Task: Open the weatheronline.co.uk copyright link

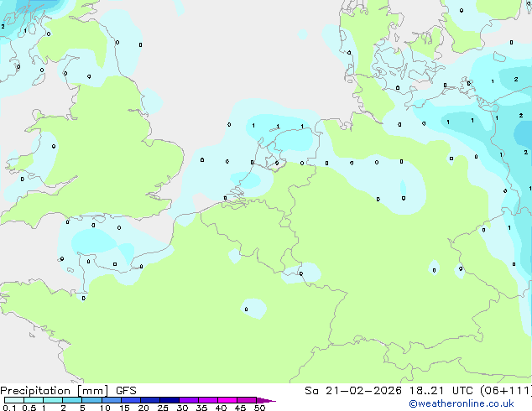Action: coord(462,403)
